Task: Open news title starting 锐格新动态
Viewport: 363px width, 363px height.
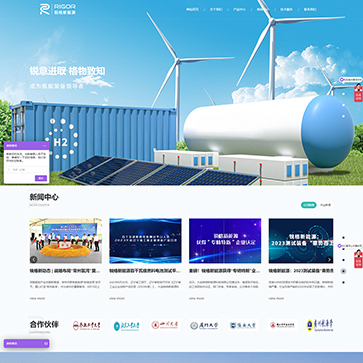Action: [x=66, y=271]
